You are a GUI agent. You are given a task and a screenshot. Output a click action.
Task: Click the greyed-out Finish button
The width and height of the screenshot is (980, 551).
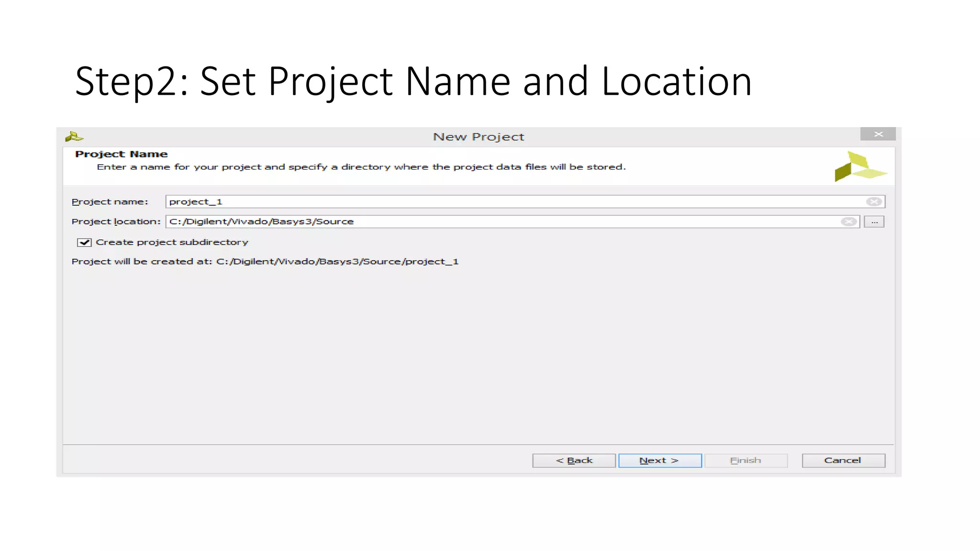pyautogui.click(x=746, y=461)
